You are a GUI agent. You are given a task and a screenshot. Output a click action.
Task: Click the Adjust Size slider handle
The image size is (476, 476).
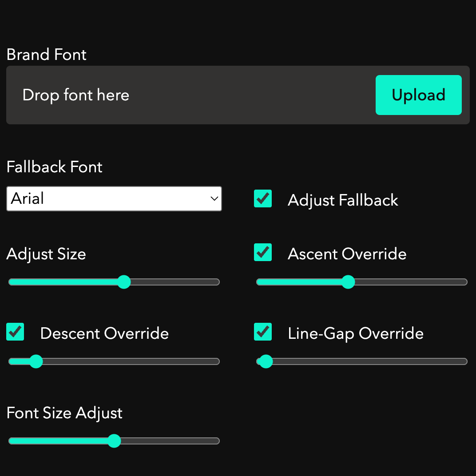pyautogui.click(x=124, y=282)
